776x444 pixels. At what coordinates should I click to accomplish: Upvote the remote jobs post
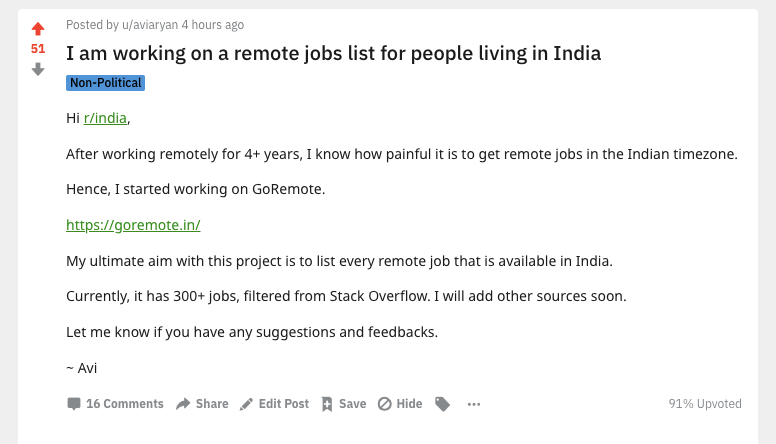(38, 28)
